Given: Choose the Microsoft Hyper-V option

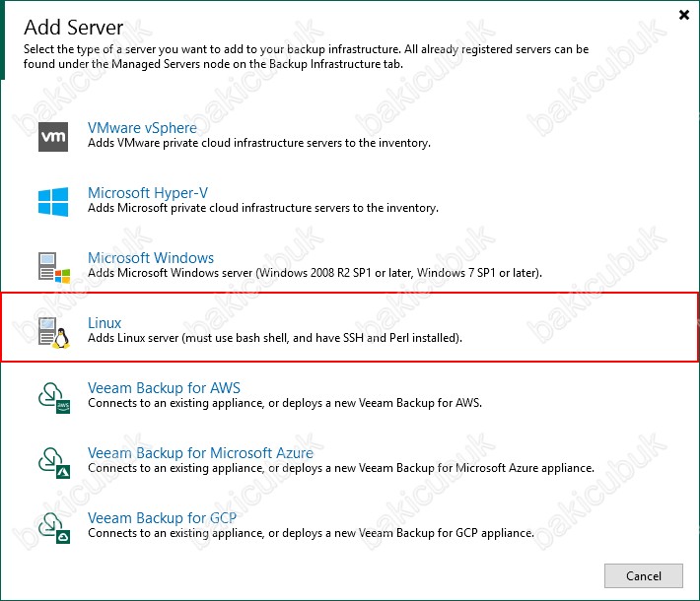Looking at the screenshot, I should point(148,193).
